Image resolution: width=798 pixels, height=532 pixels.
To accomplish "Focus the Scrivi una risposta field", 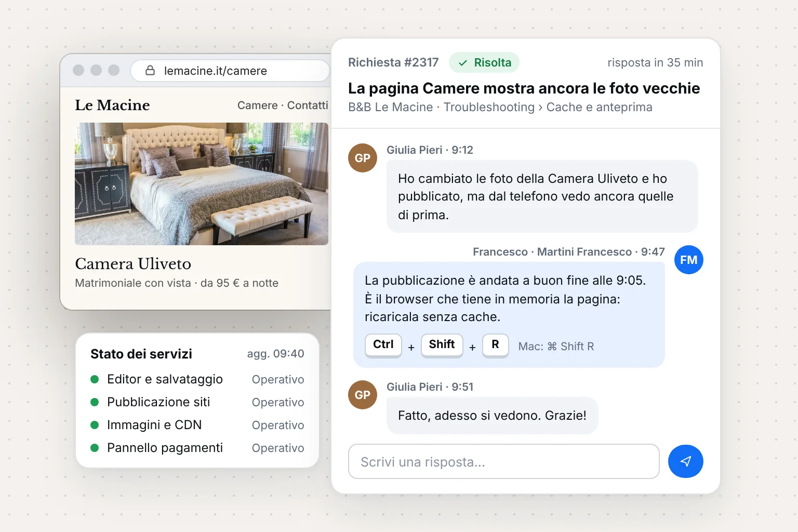I will (503, 461).
